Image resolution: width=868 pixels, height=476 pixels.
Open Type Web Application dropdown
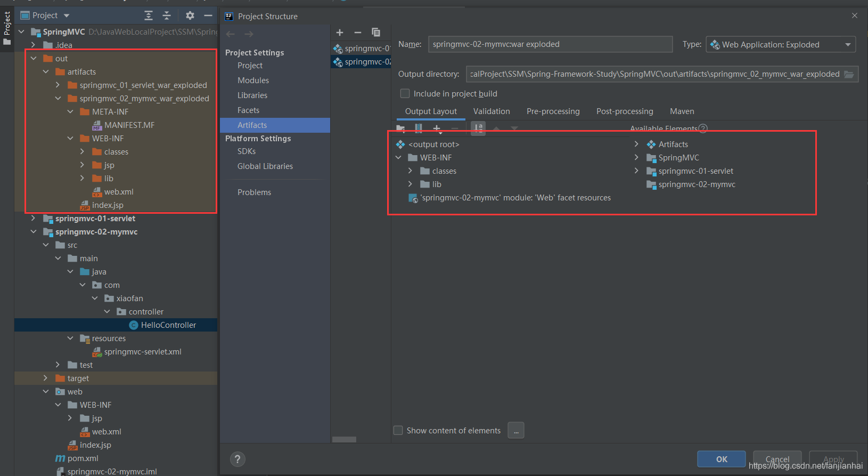(781, 44)
